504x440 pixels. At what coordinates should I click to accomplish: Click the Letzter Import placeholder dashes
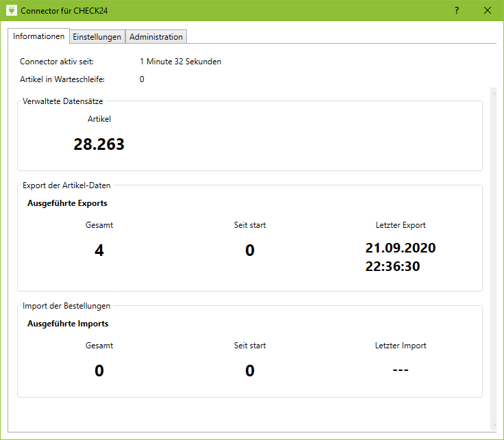click(401, 370)
